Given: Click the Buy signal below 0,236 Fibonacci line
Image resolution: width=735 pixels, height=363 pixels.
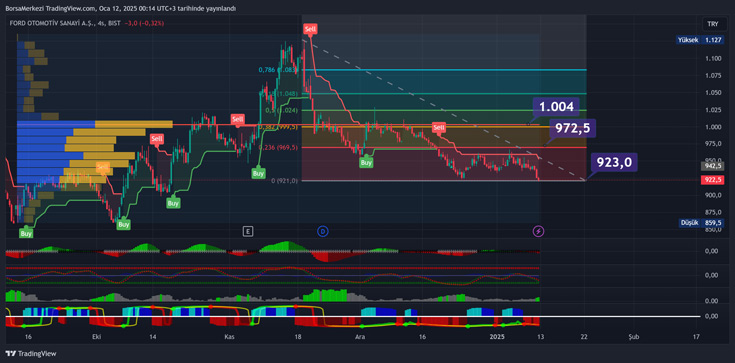Looking at the screenshot, I should tap(366, 162).
